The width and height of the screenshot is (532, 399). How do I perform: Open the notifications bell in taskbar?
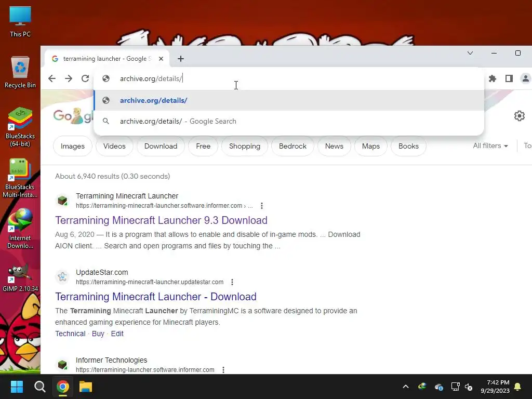[518, 387]
